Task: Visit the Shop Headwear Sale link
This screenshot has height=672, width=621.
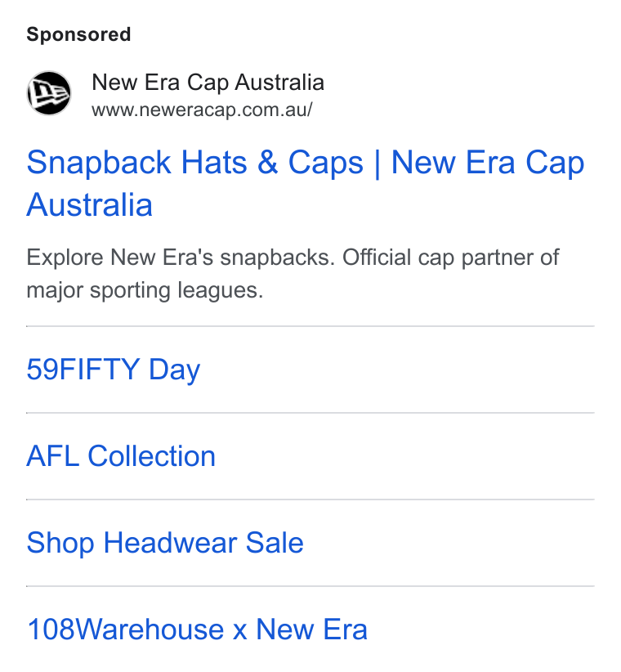Action: (x=165, y=543)
